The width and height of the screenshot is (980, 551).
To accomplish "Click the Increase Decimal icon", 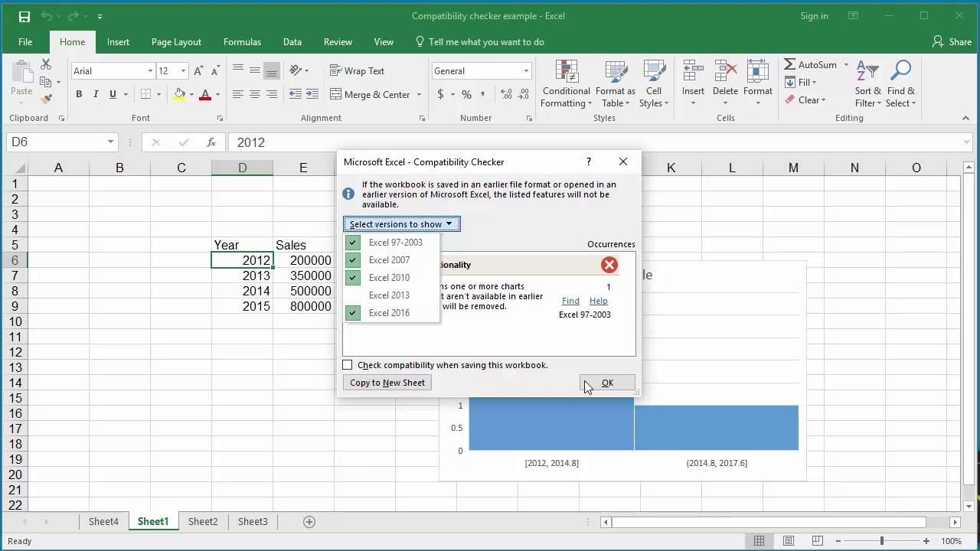I will pyautogui.click(x=507, y=94).
